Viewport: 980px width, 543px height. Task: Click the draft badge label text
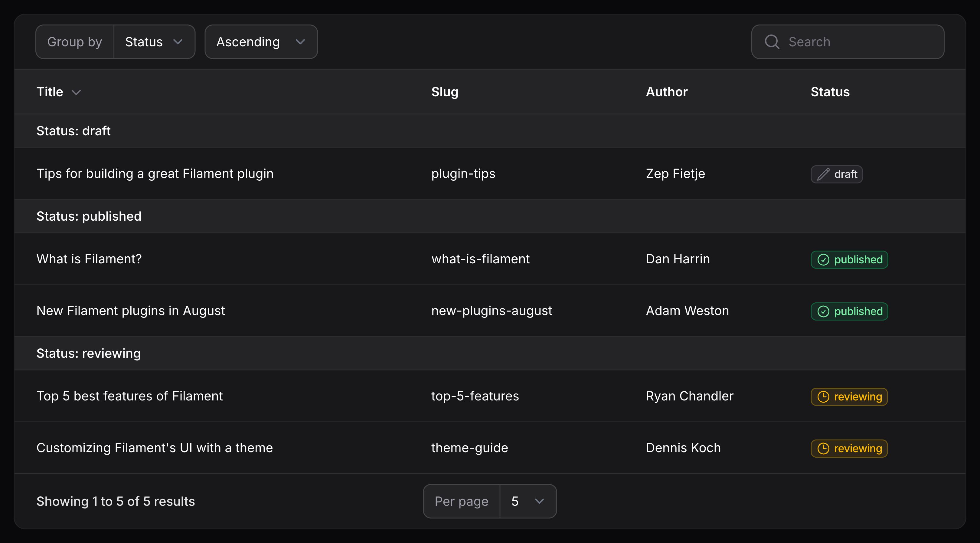point(846,174)
